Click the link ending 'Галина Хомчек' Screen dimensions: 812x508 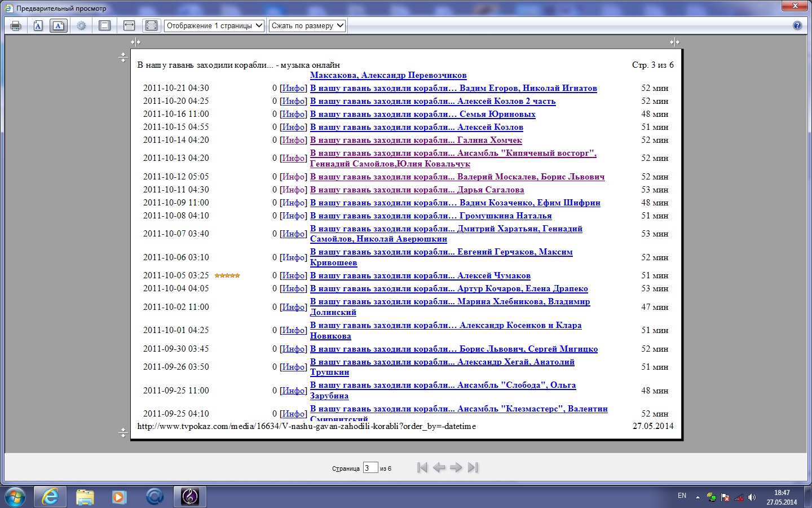pyautogui.click(x=416, y=140)
